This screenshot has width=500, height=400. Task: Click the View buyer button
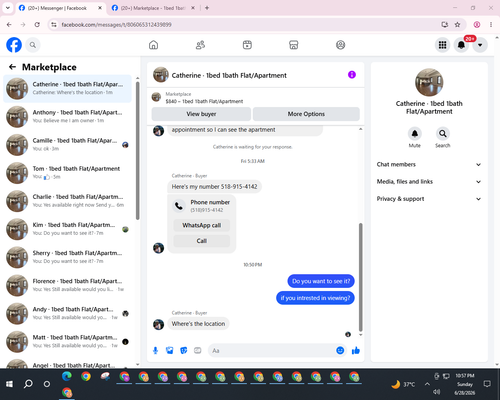coord(201,114)
